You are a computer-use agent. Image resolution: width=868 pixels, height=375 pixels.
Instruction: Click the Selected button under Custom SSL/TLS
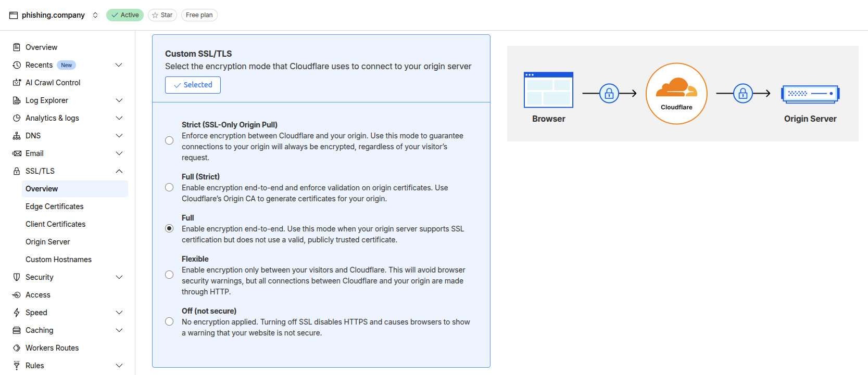pos(193,85)
